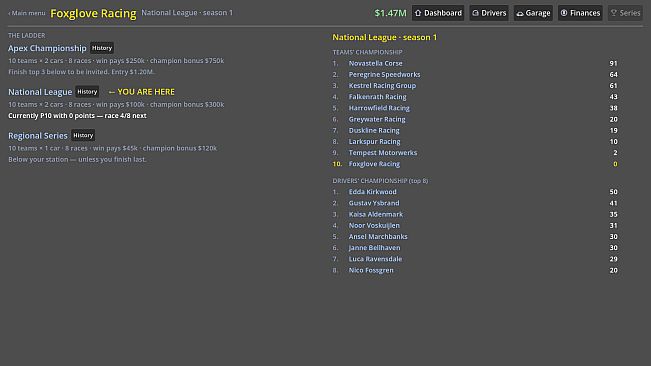
Task: Select team Tempest Motorwerks
Action: [x=382, y=153]
